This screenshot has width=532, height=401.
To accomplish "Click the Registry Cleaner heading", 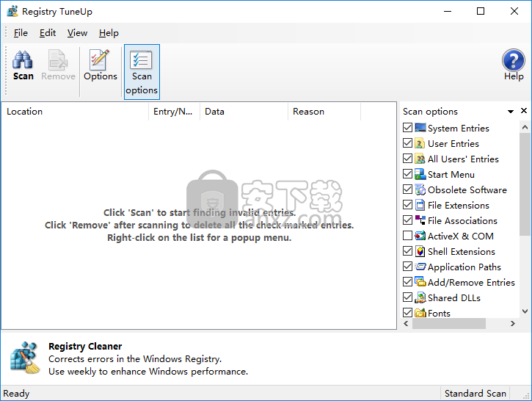I will click(85, 346).
